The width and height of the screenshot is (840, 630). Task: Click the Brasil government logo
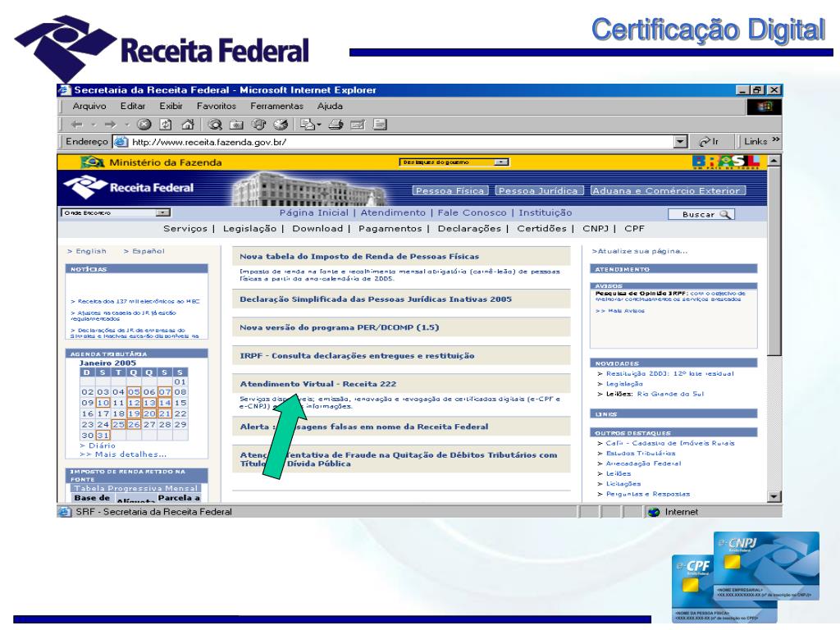[726, 162]
